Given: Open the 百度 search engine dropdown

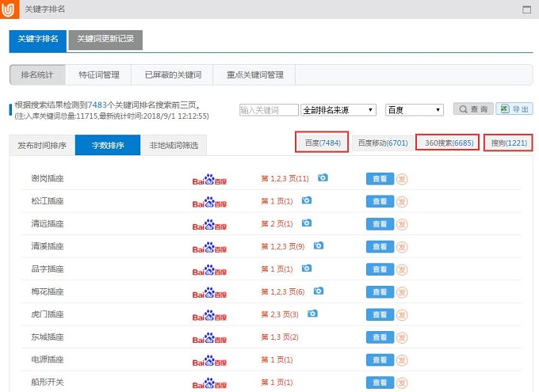Looking at the screenshot, I should coord(414,110).
